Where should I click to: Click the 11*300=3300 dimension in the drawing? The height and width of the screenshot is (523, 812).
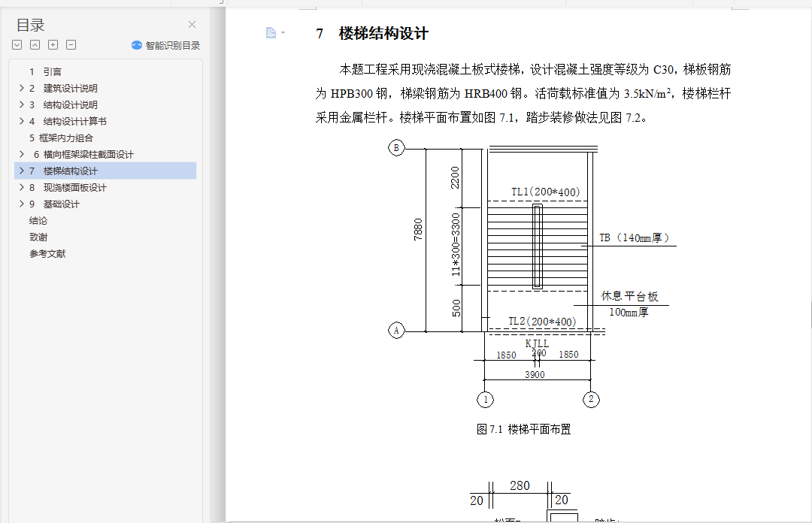point(456,244)
